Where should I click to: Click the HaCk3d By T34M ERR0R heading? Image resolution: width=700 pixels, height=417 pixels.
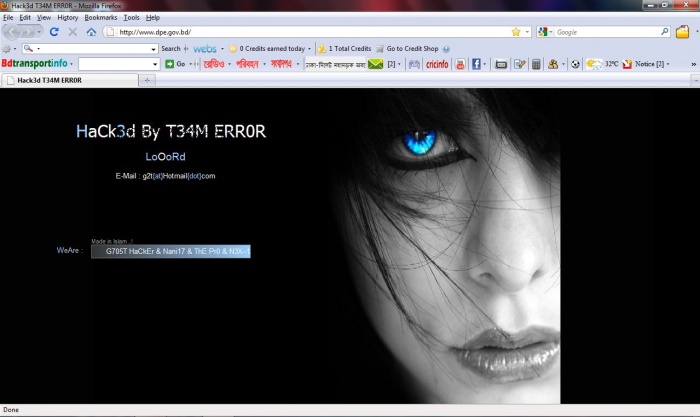[x=171, y=131]
